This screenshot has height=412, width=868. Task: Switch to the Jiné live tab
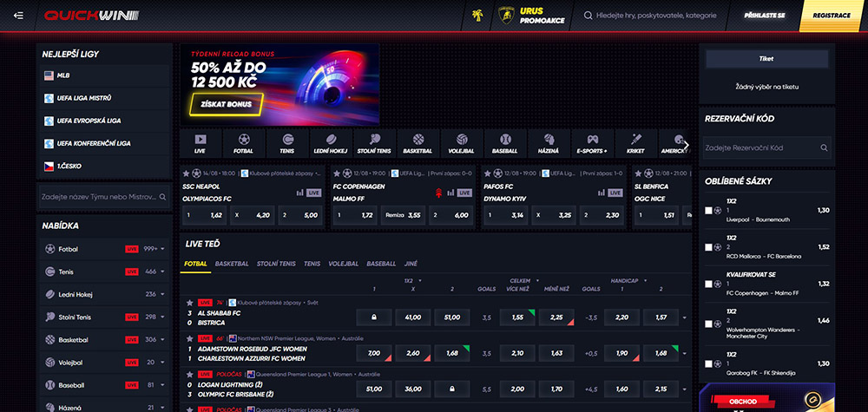[x=411, y=264]
